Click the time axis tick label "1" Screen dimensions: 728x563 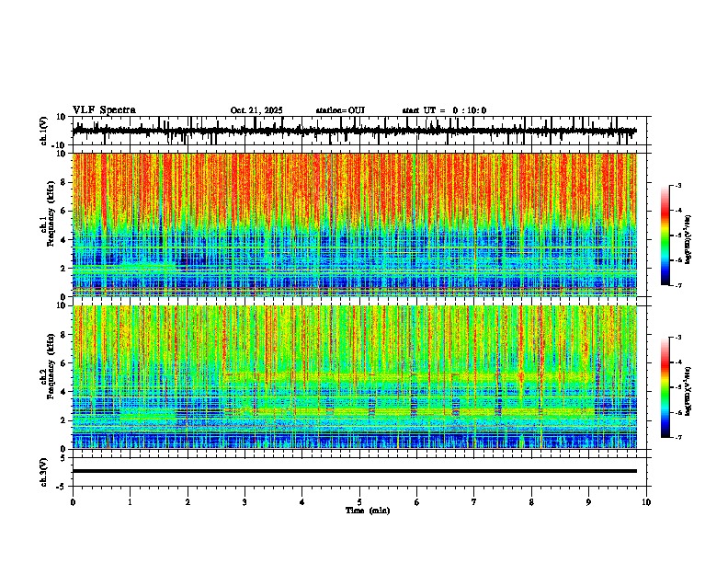[x=130, y=502]
